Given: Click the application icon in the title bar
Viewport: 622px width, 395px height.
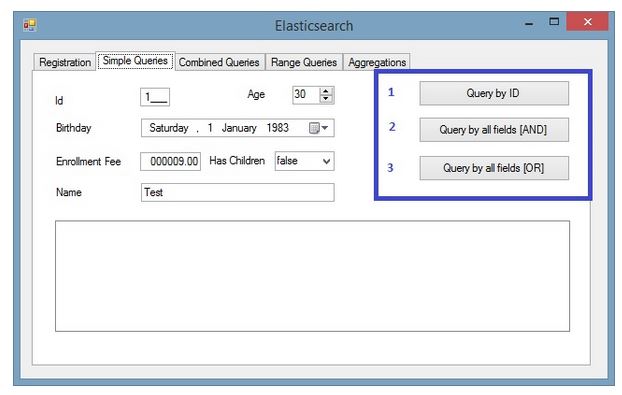Looking at the screenshot, I should click(29, 25).
